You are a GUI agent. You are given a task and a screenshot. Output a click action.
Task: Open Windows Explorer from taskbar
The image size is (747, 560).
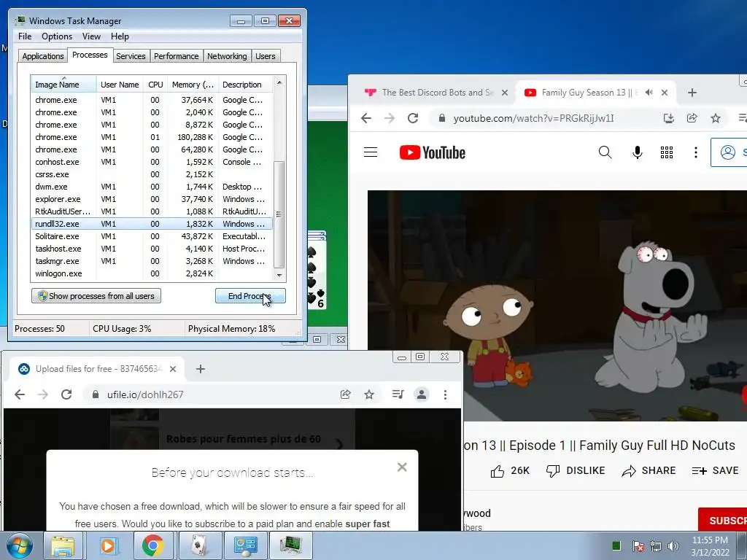[x=63, y=545]
